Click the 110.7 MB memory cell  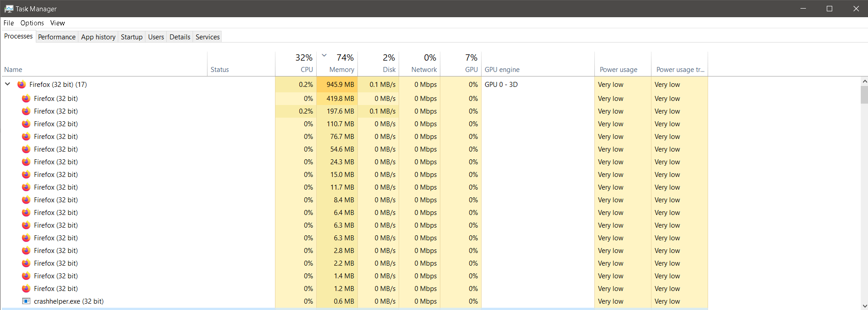pos(337,124)
